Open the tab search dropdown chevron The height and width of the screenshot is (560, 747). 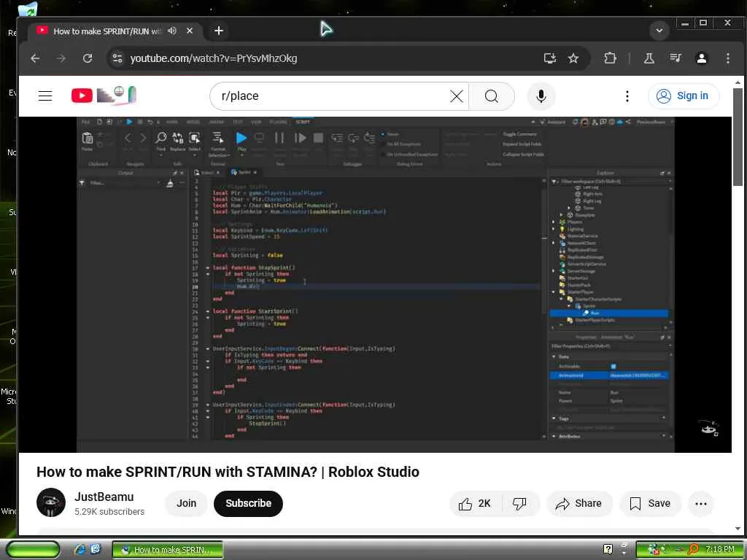pyautogui.click(x=659, y=31)
